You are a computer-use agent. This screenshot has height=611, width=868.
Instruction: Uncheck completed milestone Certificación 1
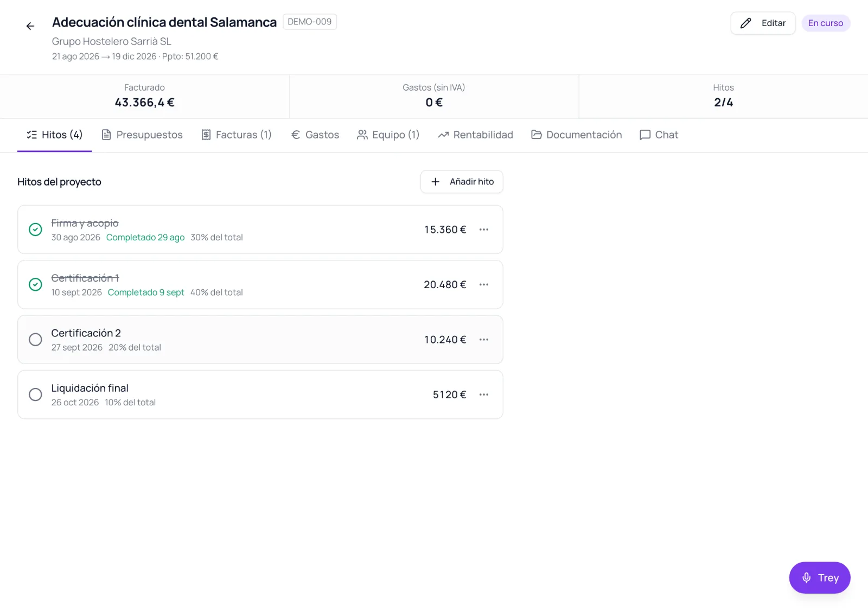point(35,284)
